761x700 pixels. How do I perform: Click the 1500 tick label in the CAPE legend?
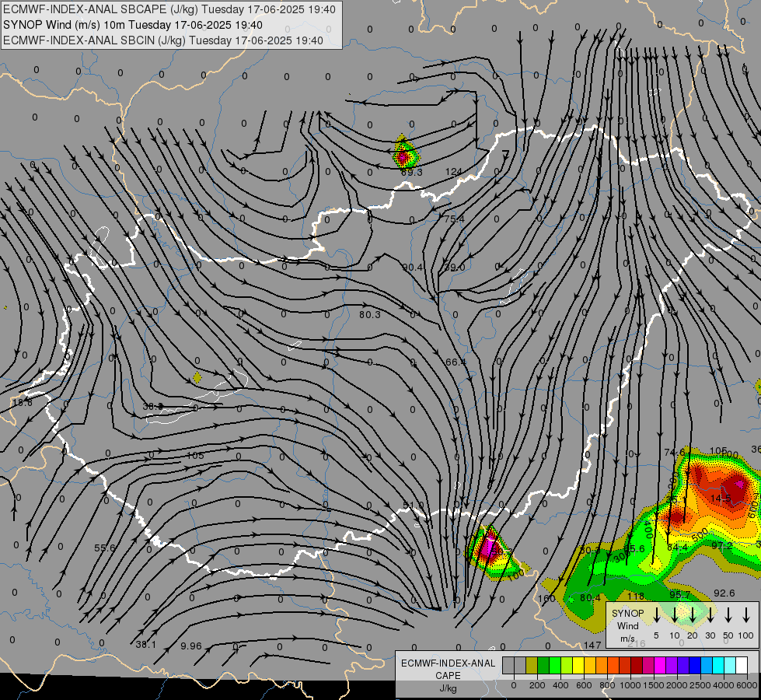pos(654,685)
